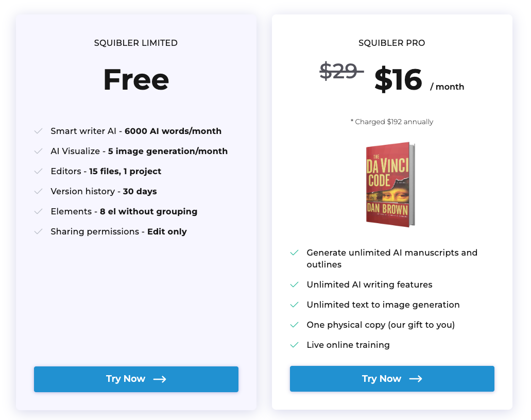Click the green checkmark for unlimited AI manuscripts

click(294, 253)
